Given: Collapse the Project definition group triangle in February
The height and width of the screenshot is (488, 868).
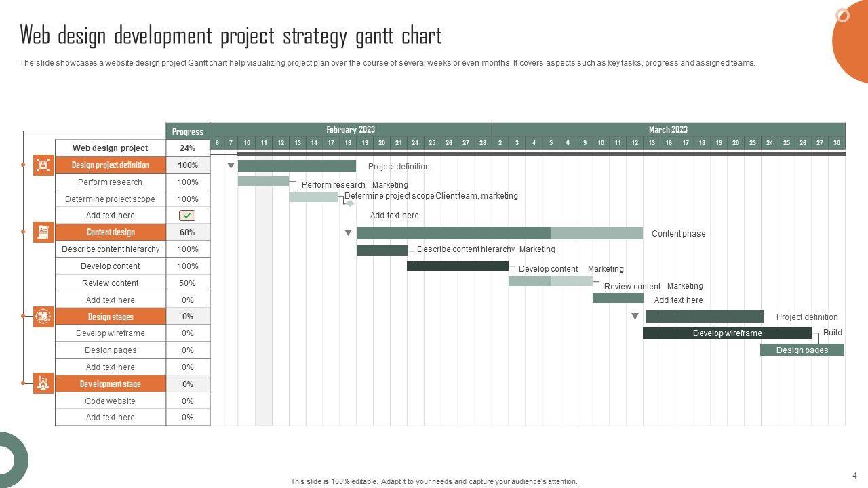Looking at the screenshot, I should click(231, 166).
